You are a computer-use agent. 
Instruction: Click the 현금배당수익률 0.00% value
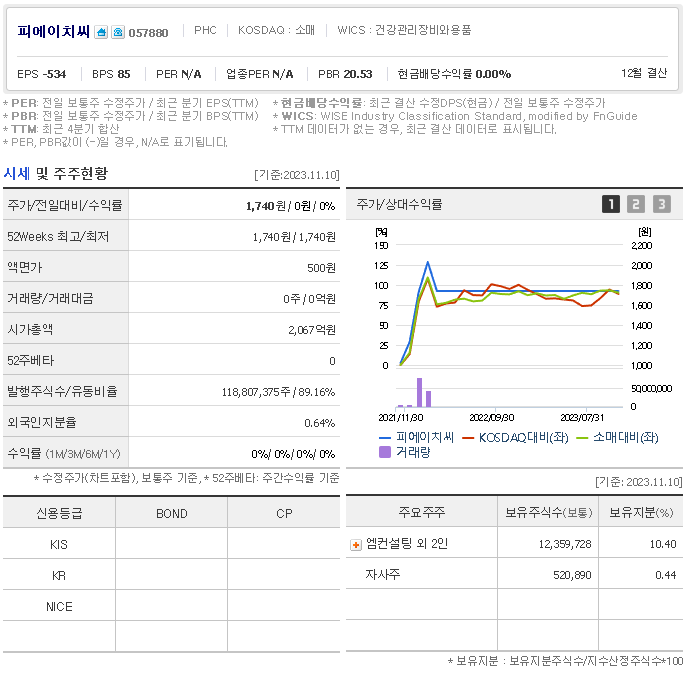click(x=454, y=74)
